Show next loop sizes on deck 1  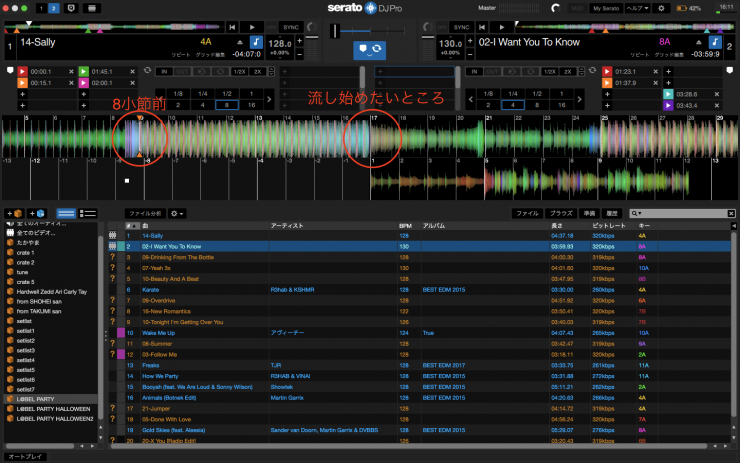tap(269, 100)
